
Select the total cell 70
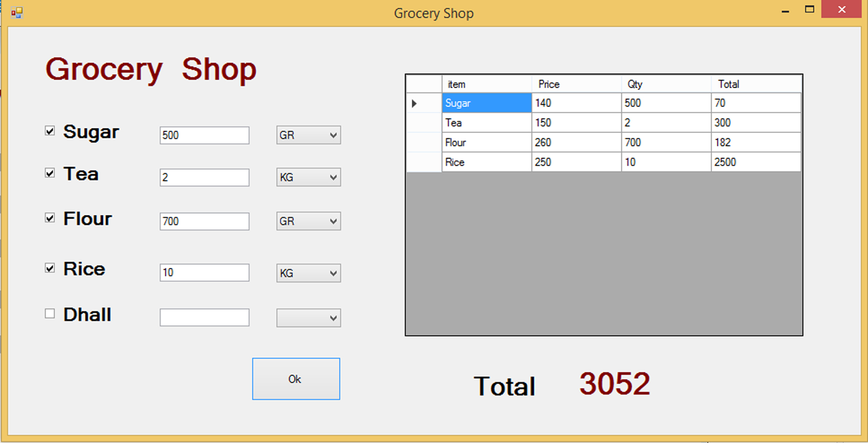[756, 103]
